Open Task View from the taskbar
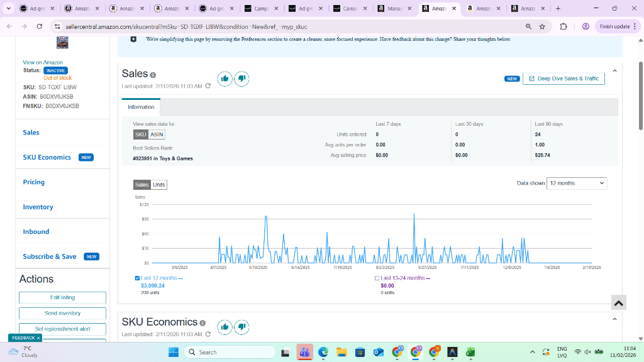 click(x=286, y=352)
